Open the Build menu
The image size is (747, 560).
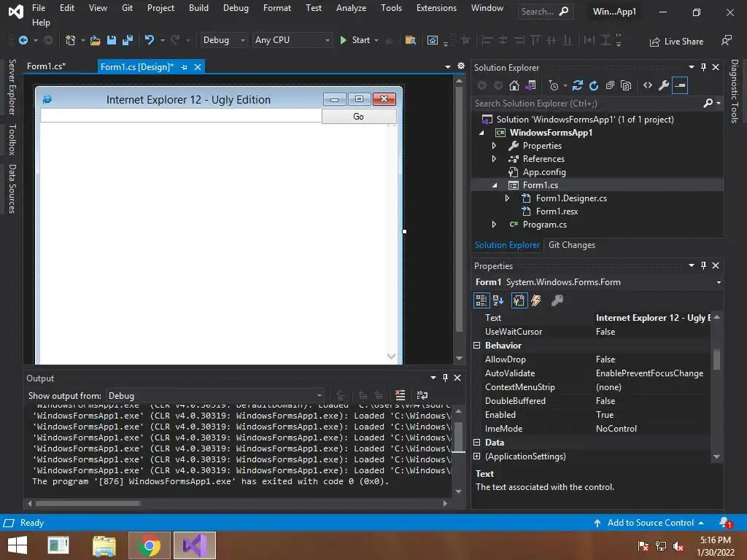point(198,8)
